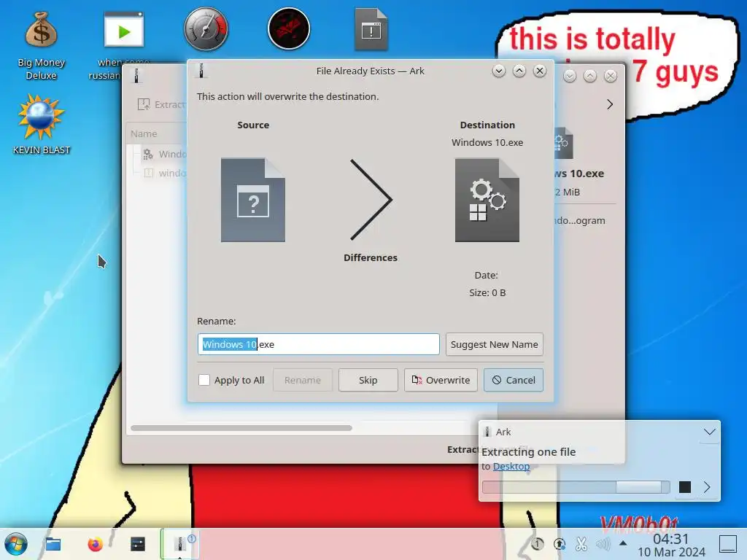Screen dimensions: 747x560
Task: Open the file manager from taskbar
Action: pyautogui.click(x=53, y=544)
